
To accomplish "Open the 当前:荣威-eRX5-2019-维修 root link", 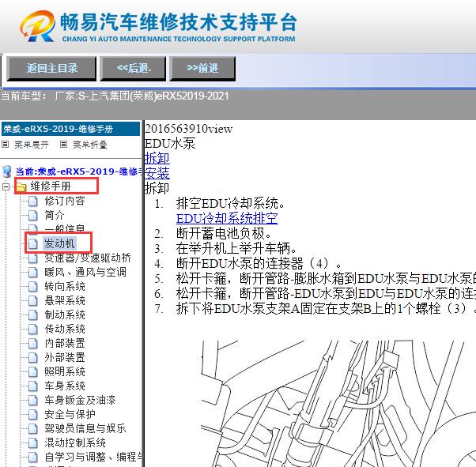I will (79, 171).
